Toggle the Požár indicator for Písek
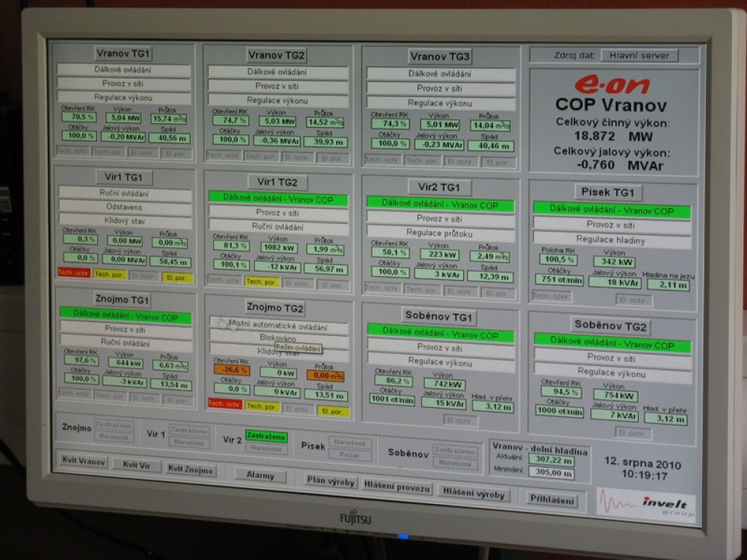 (x=350, y=455)
